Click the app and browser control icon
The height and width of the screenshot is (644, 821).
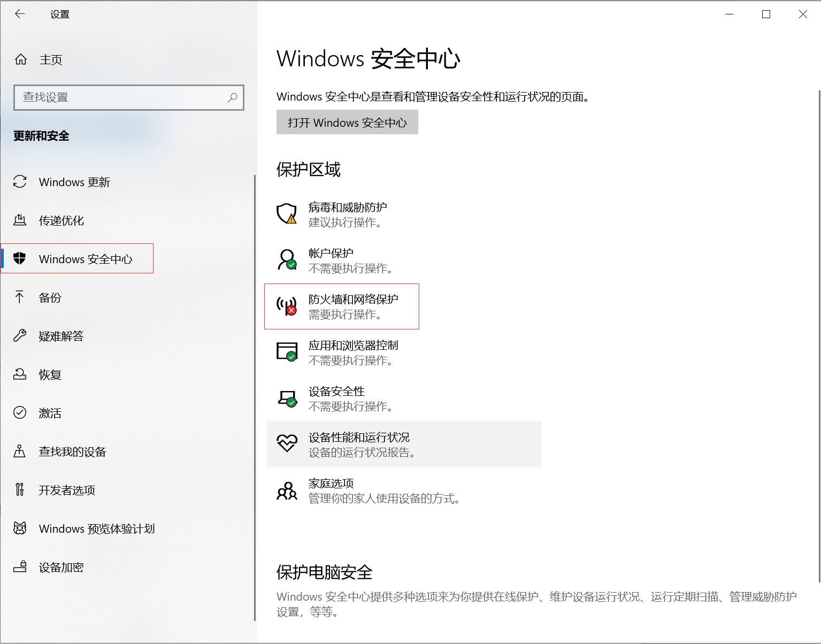(x=287, y=351)
